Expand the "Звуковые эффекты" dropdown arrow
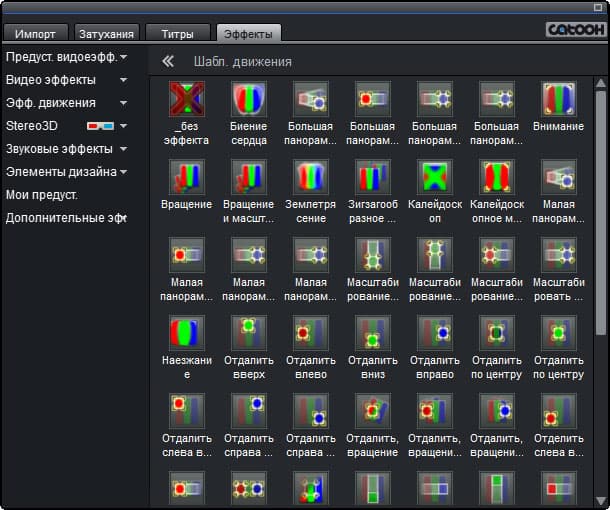This screenshot has width=610, height=510. [123, 149]
